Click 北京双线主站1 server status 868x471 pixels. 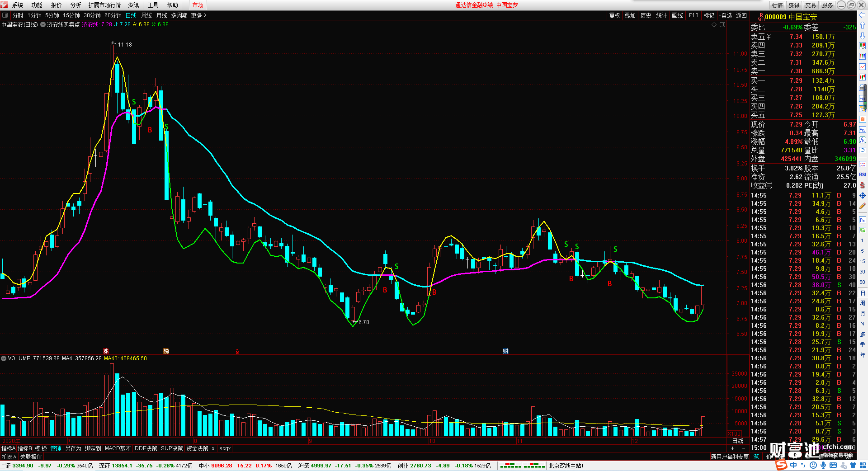(x=566, y=466)
